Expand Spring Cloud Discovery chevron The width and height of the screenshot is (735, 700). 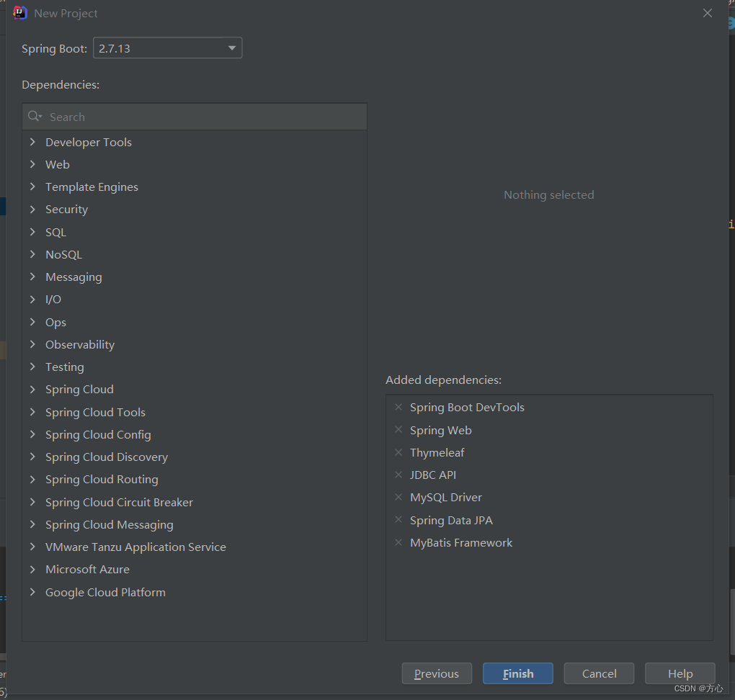tap(32, 457)
